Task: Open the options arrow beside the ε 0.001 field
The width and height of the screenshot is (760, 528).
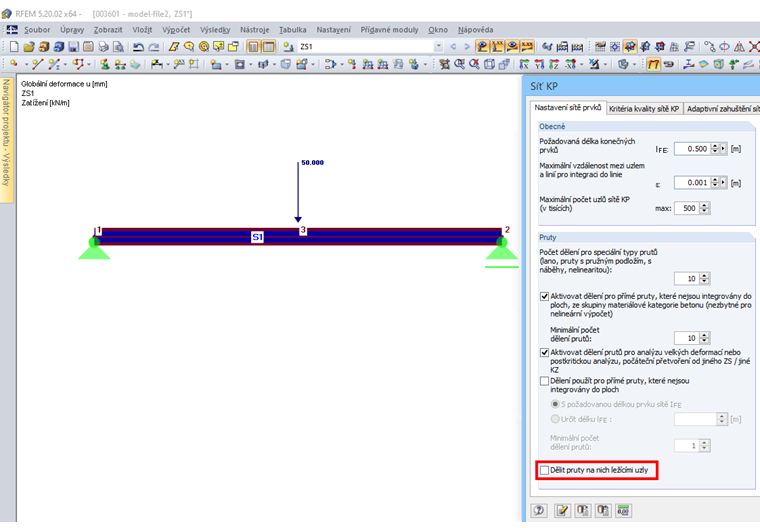Action: point(723,183)
